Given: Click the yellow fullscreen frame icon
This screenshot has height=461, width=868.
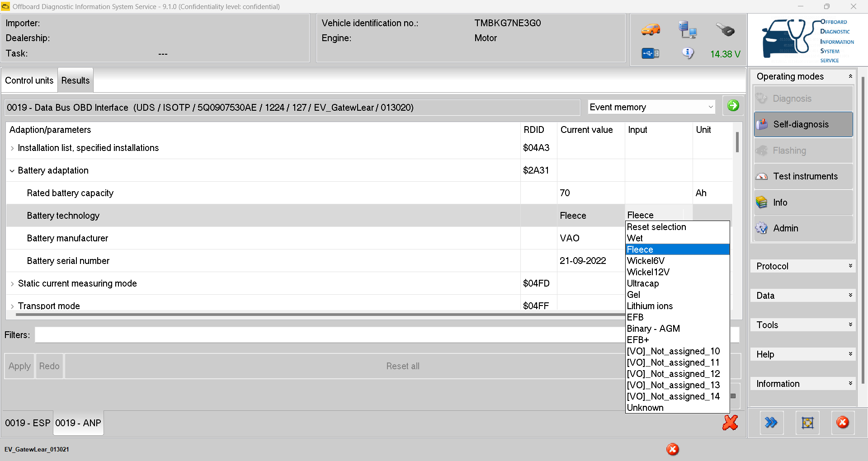Looking at the screenshot, I should coord(807,423).
